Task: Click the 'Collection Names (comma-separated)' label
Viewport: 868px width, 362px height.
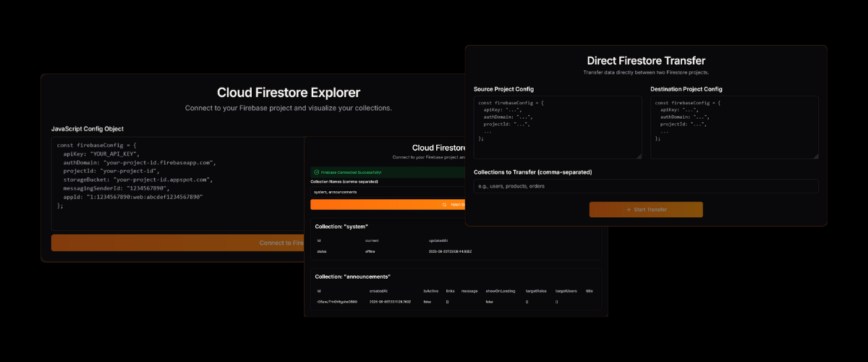Action: [x=344, y=181]
